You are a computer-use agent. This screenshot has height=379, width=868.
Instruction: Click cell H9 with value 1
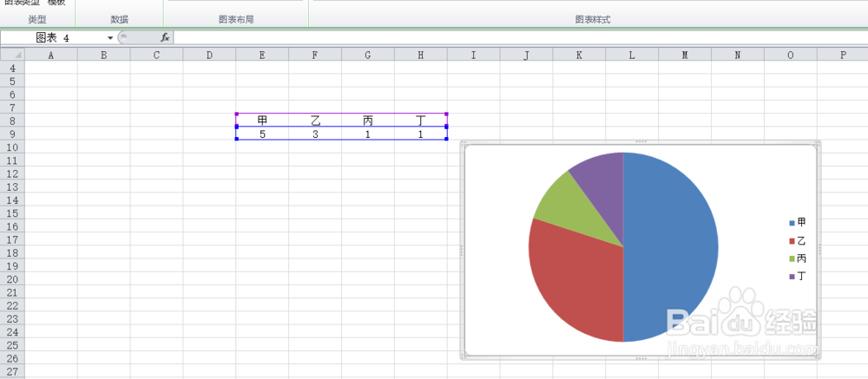pos(421,134)
